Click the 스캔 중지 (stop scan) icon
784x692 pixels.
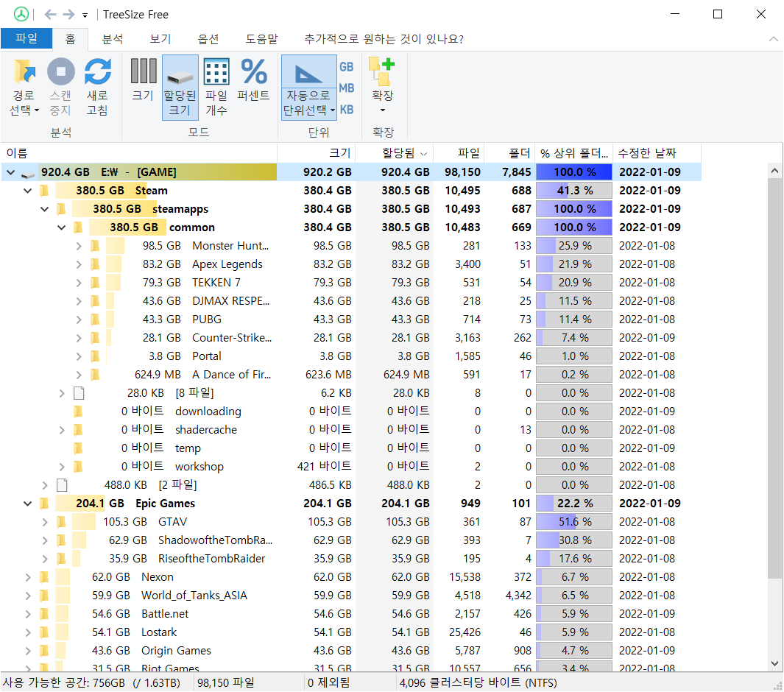coord(61,71)
